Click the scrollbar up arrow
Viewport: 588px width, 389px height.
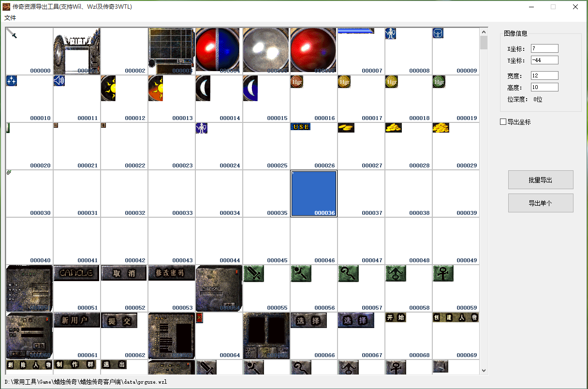pyautogui.click(x=484, y=32)
